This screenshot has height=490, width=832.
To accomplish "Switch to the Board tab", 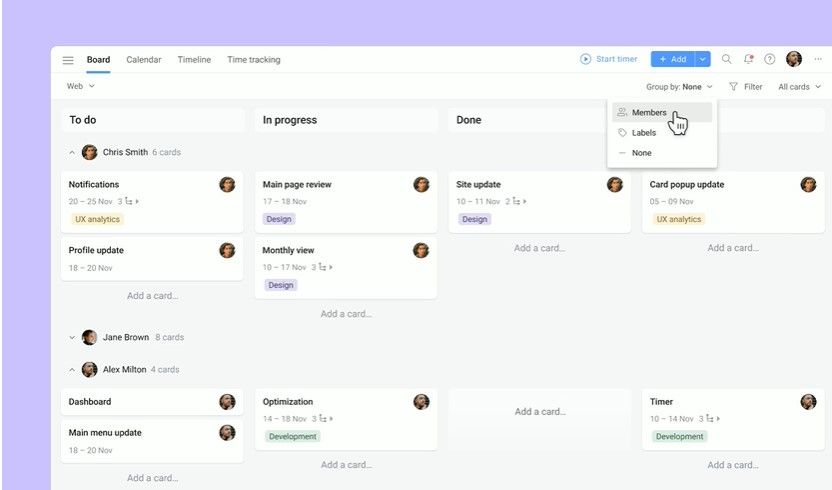I will pyautogui.click(x=98, y=59).
